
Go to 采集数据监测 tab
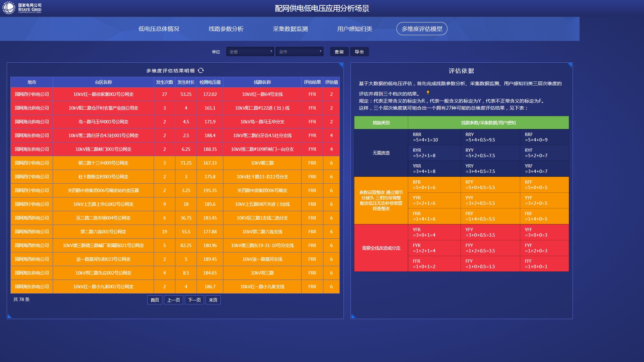pos(290,29)
